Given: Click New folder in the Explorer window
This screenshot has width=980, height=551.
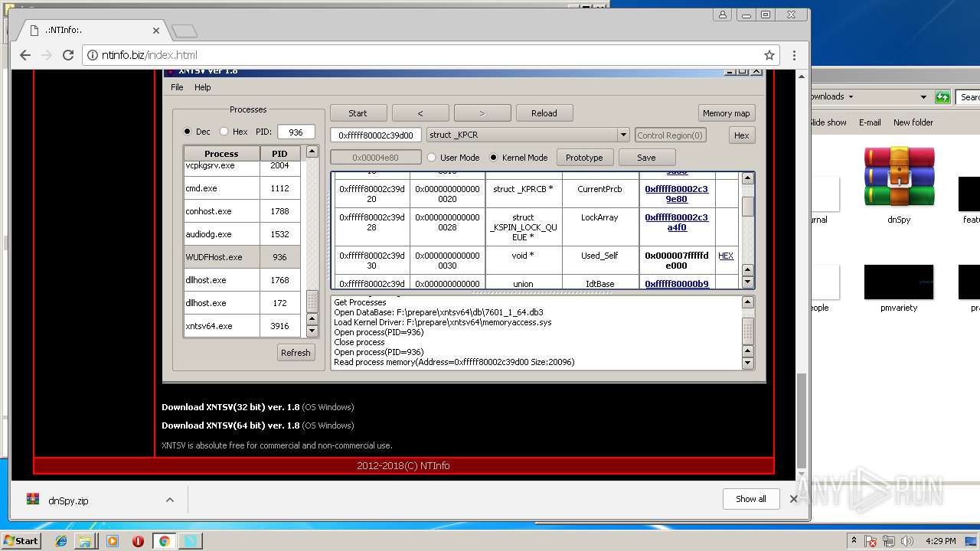Looking at the screenshot, I should 913,122.
